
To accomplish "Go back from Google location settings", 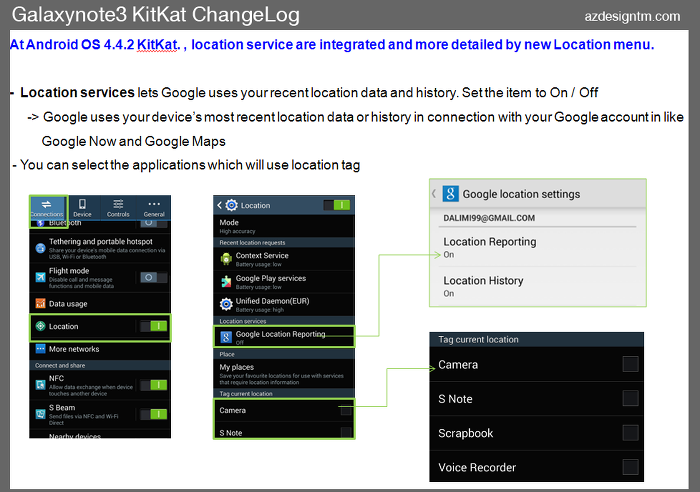I will 434,194.
